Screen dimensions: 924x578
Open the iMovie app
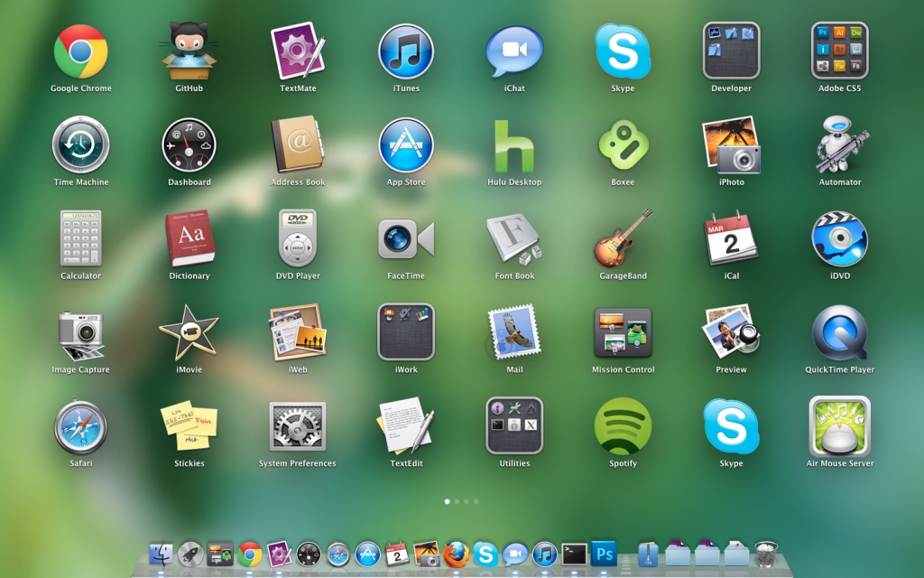tap(189, 333)
